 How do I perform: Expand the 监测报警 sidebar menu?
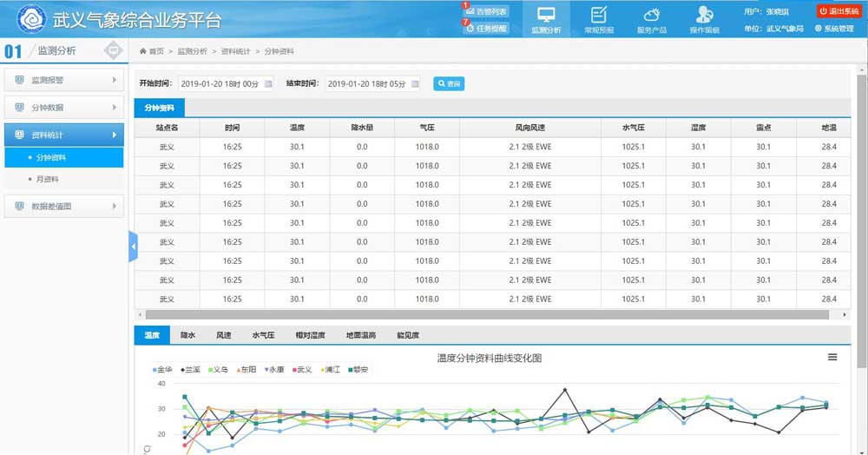coord(62,81)
